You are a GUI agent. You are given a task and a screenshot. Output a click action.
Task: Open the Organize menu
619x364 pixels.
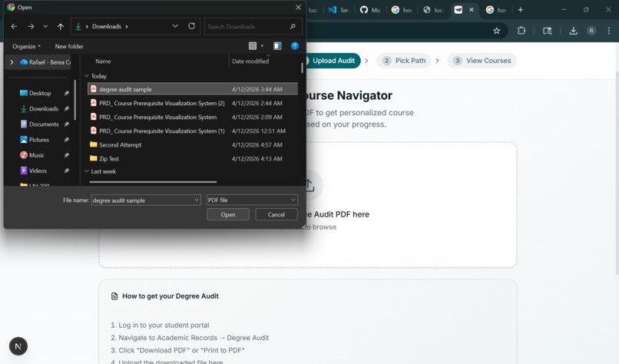[x=26, y=46]
